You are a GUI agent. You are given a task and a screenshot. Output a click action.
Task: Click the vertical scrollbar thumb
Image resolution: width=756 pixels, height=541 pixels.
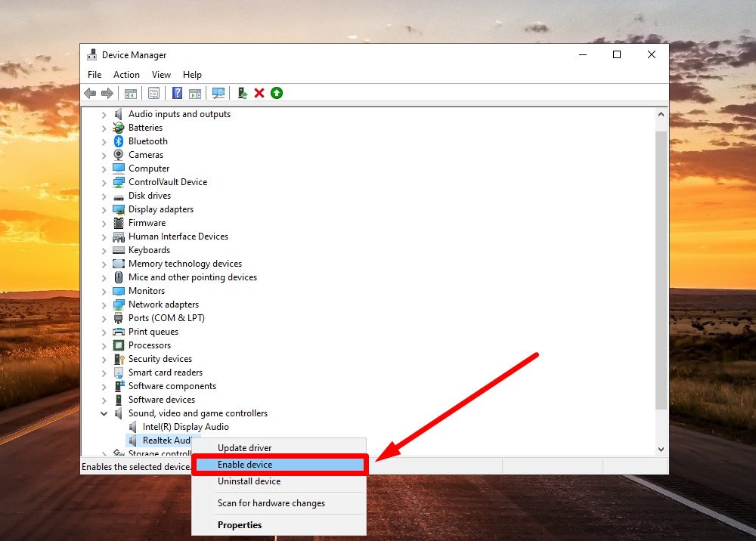(x=661, y=270)
